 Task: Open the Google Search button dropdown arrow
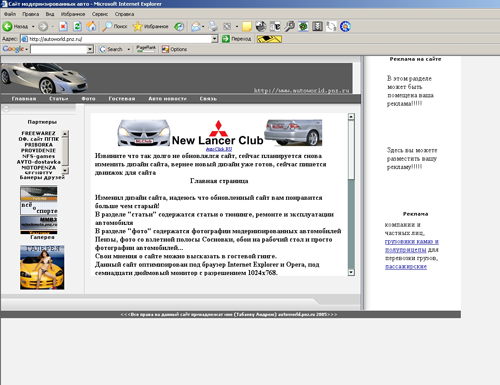pos(129,49)
